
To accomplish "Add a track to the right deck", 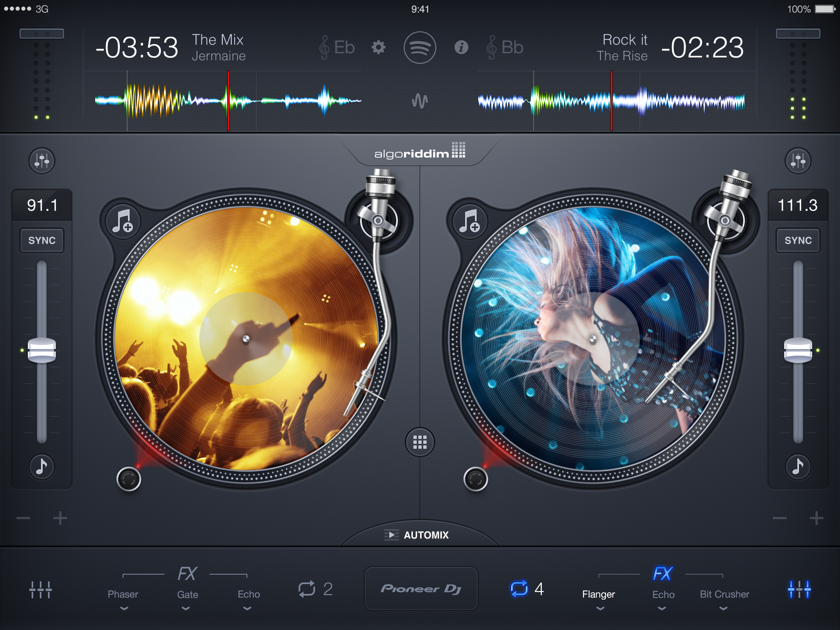I will click(470, 221).
